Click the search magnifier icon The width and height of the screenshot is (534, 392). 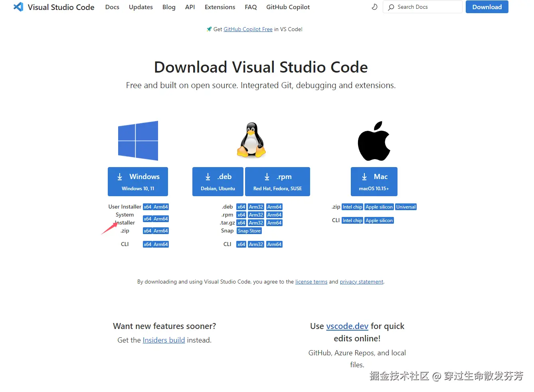click(391, 7)
